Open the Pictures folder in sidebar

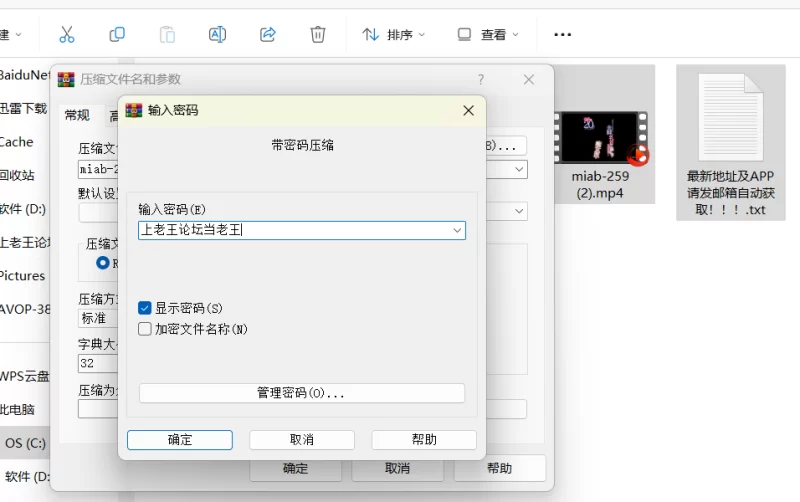[x=22, y=275]
